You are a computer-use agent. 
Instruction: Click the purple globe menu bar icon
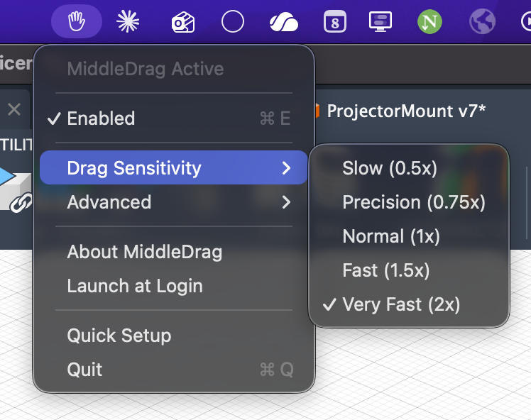pos(482,22)
